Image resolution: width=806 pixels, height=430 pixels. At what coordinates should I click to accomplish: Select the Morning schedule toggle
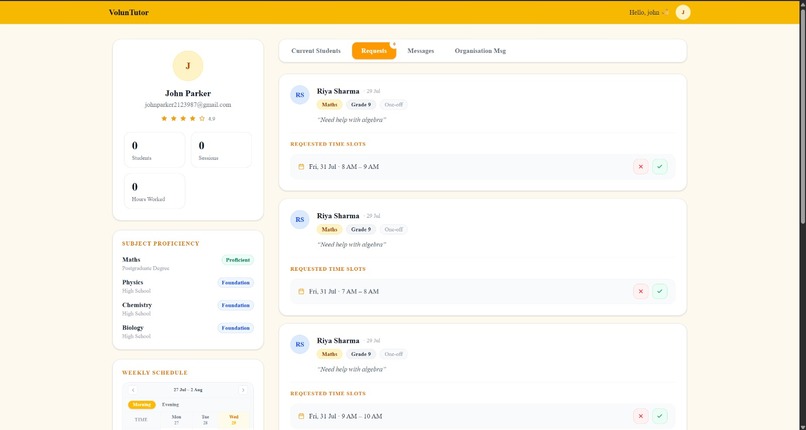click(141, 405)
